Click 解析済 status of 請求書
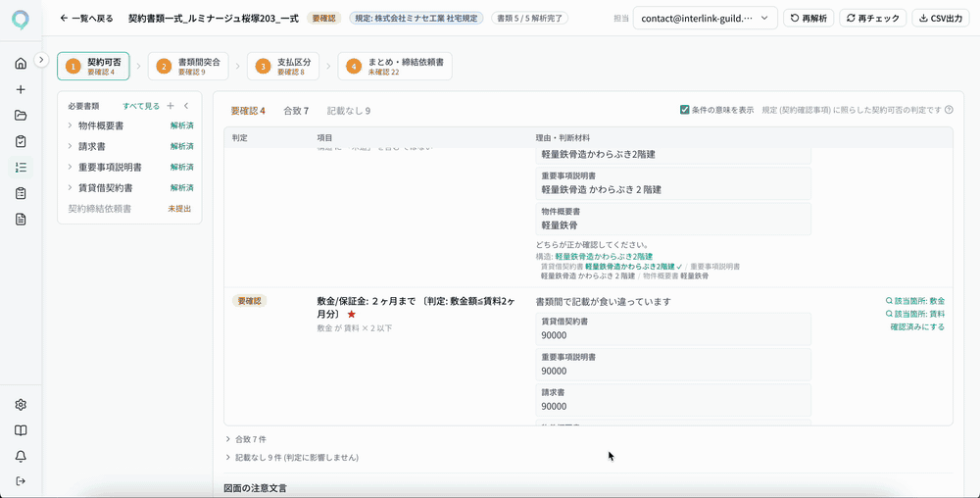The width and height of the screenshot is (980, 498). [182, 146]
